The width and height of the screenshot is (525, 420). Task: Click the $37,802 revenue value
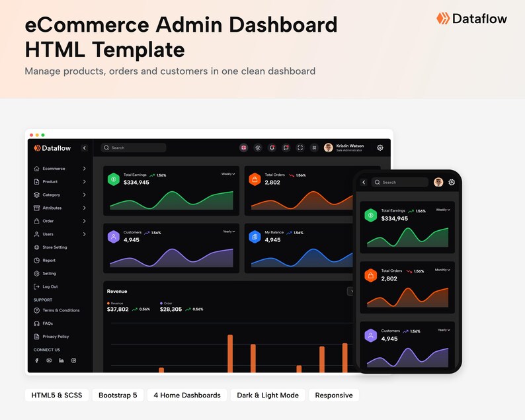pyautogui.click(x=118, y=309)
